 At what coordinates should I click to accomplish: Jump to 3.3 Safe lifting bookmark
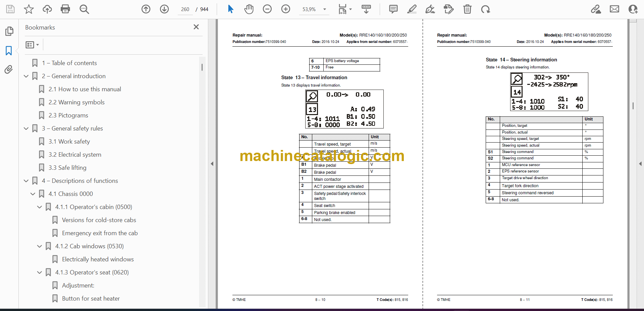67,168
